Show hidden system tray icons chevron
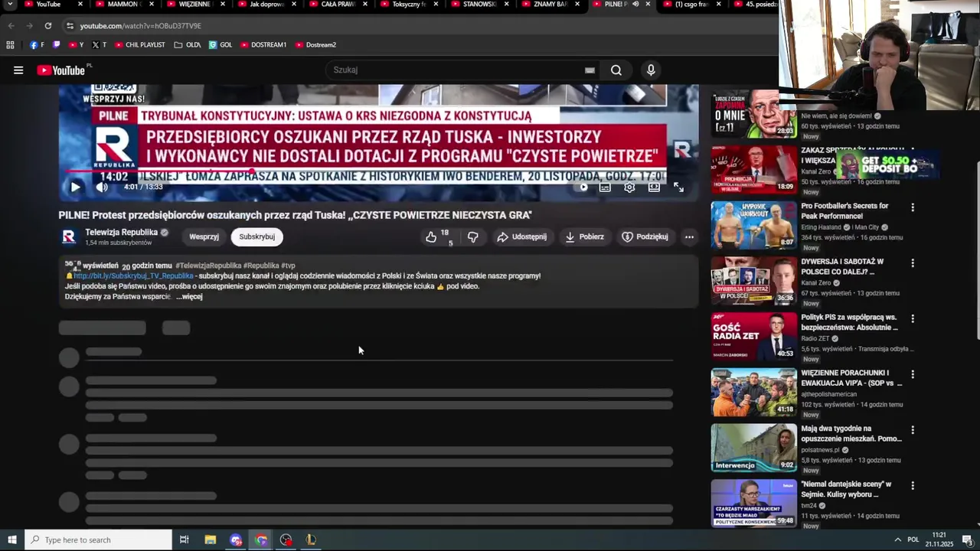Image resolution: width=980 pixels, height=551 pixels. 897,540
